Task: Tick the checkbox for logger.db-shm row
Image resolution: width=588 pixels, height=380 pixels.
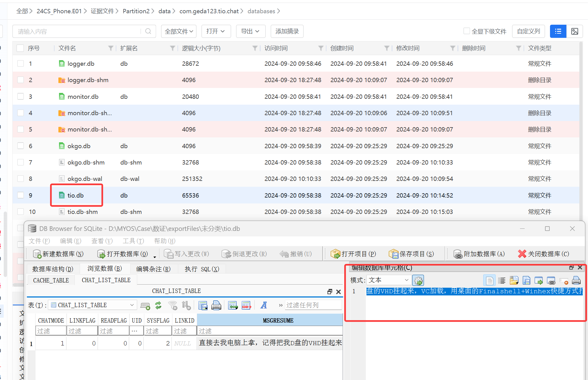Action: pyautogui.click(x=20, y=80)
